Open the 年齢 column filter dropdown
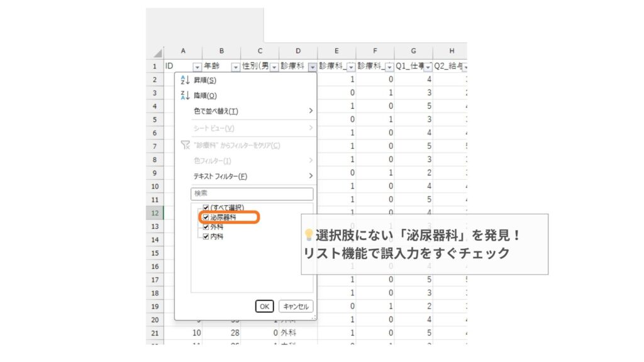This screenshot has height=362, width=644. point(235,67)
